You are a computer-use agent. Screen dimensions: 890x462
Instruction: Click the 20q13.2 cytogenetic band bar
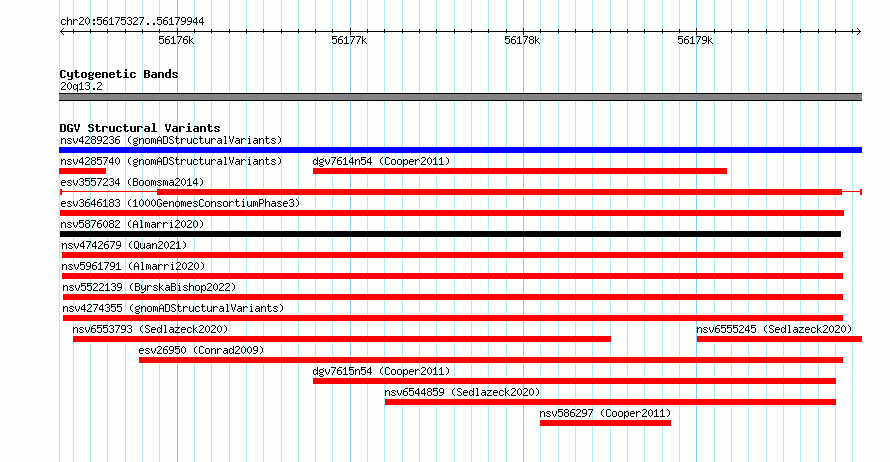tap(460, 97)
